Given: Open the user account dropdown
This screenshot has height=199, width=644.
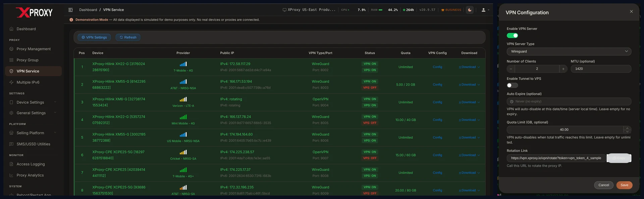Looking at the screenshot, I should pos(485,10).
